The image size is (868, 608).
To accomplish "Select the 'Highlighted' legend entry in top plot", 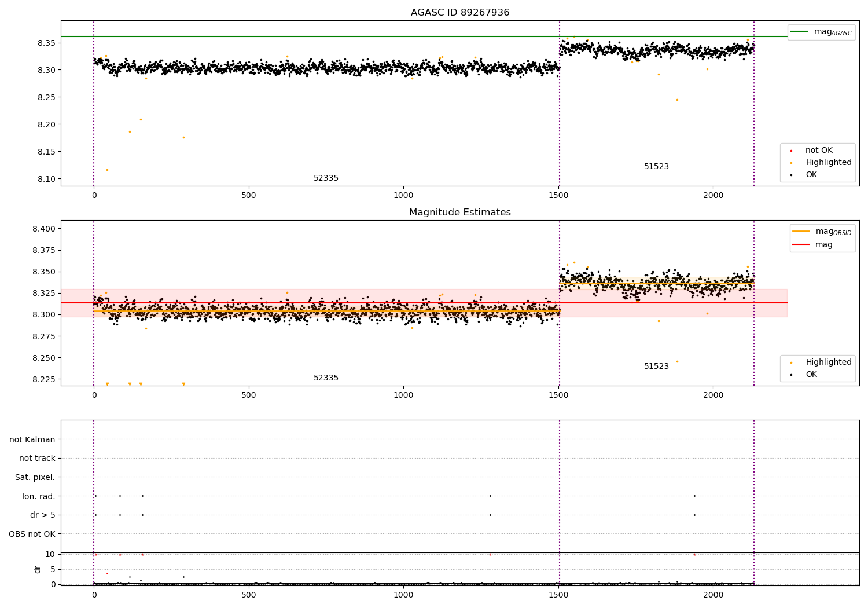I will 828,163.
